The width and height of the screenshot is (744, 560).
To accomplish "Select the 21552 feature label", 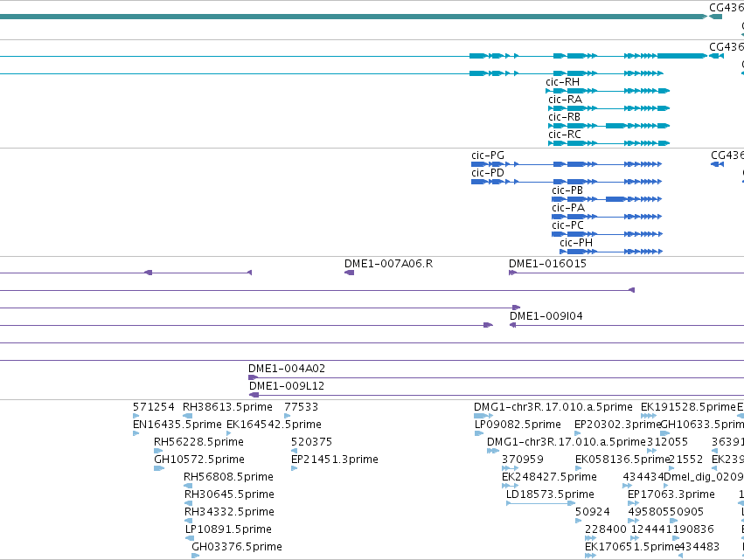I will (685, 460).
